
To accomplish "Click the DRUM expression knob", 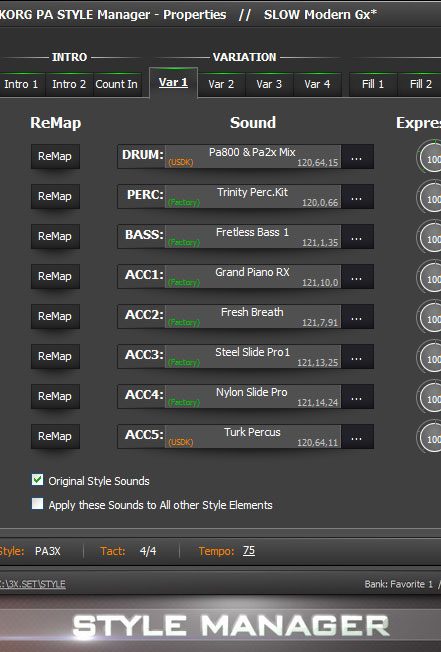I will click(430, 158).
